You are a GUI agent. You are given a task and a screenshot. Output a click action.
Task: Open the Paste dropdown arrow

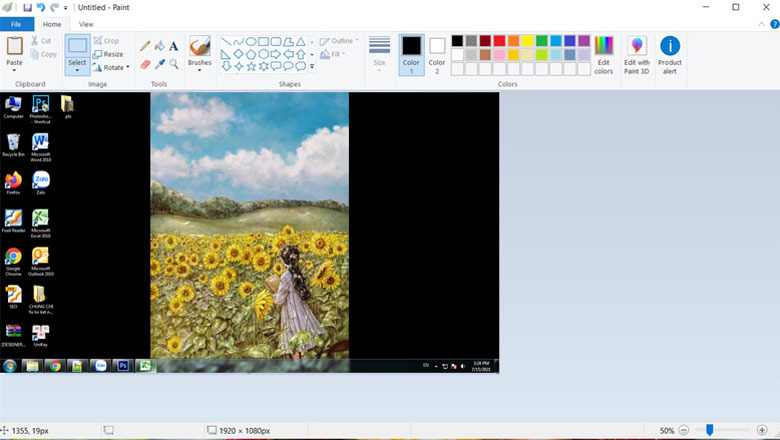pyautogui.click(x=14, y=70)
